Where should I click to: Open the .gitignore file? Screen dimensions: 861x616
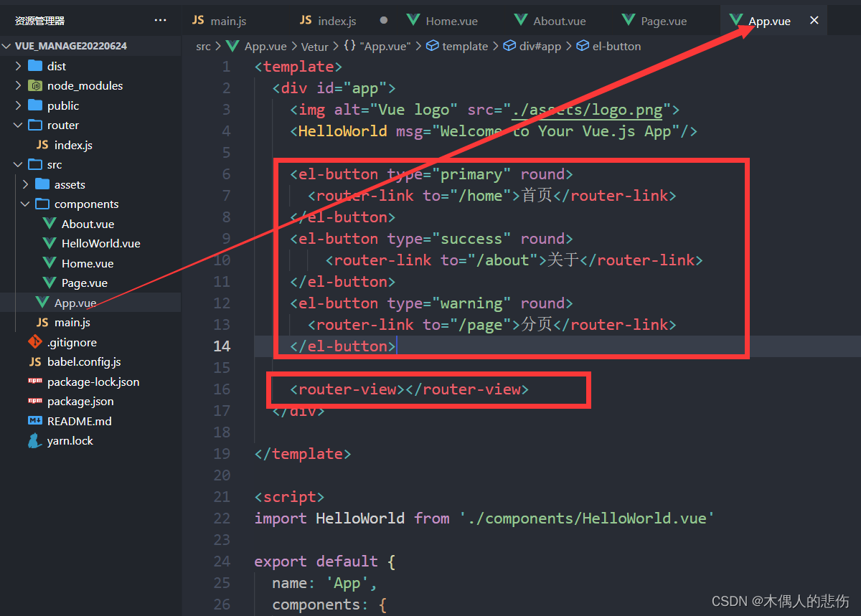click(x=72, y=342)
